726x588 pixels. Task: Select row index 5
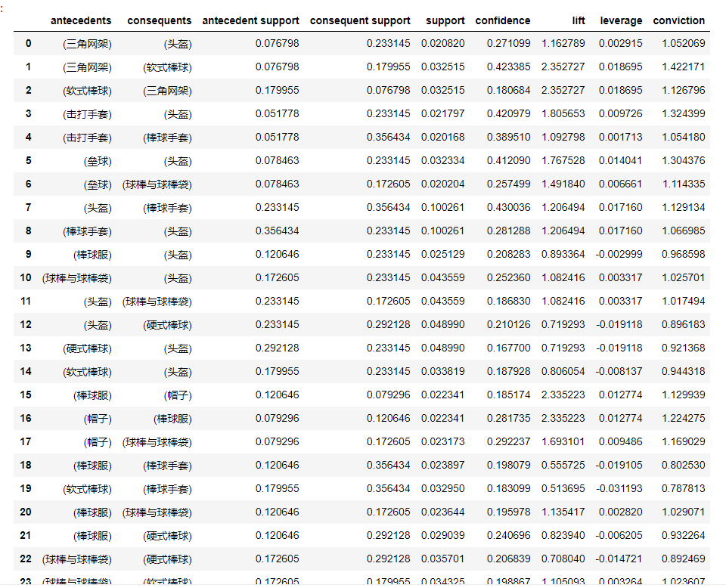coord(29,160)
